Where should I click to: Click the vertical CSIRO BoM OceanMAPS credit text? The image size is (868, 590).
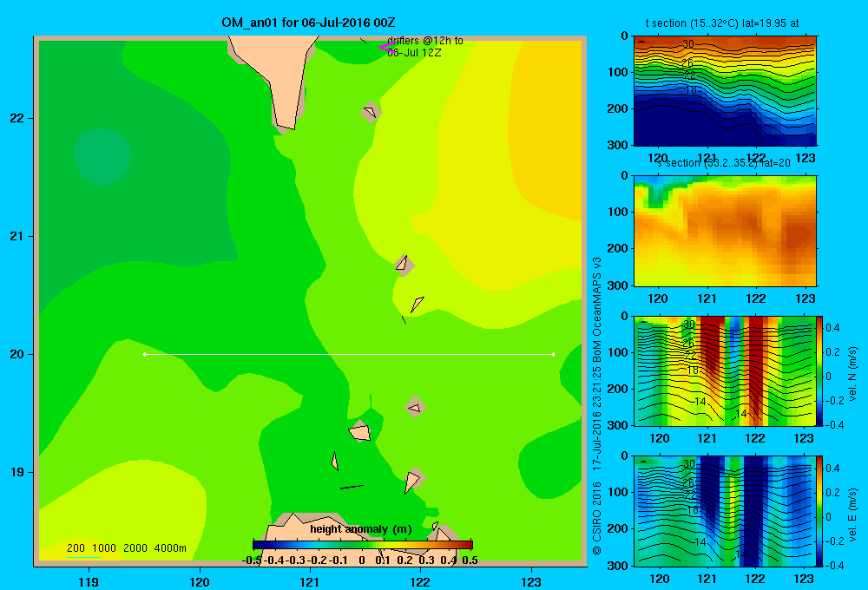coord(597,406)
